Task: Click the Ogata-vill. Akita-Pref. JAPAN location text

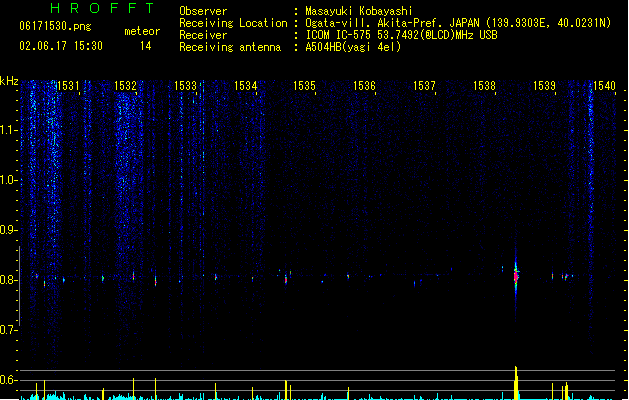Action: coord(458,23)
